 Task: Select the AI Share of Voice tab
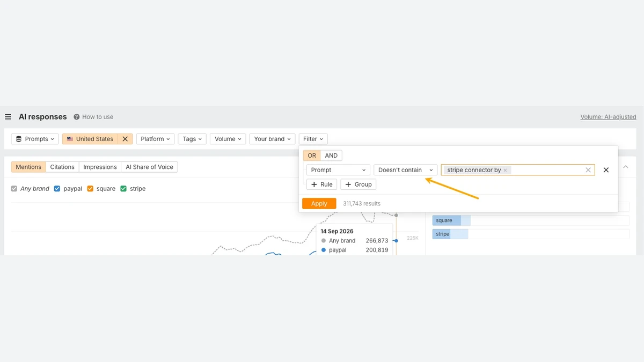[149, 167]
